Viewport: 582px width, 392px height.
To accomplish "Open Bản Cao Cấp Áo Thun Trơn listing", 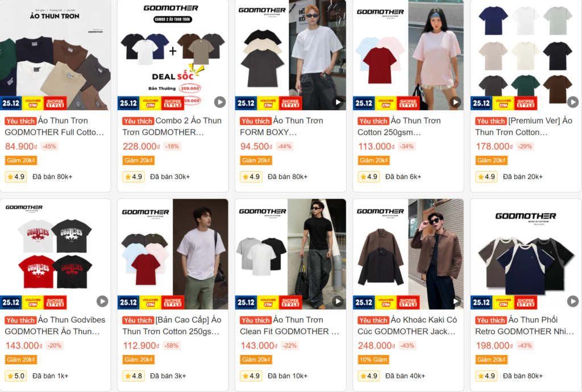I will (x=172, y=326).
